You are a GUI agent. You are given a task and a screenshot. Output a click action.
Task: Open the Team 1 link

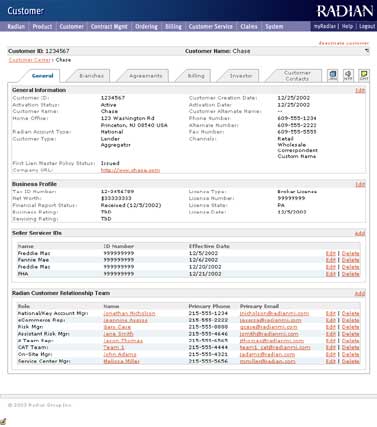coord(114,347)
